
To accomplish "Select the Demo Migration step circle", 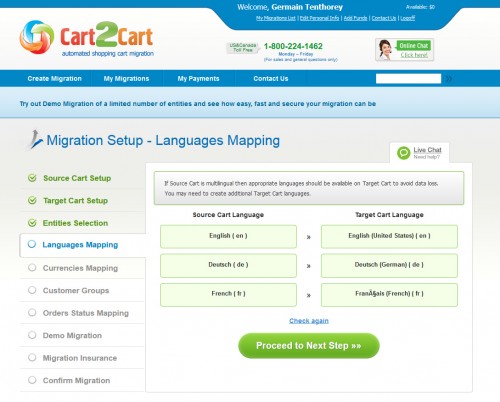I will point(32,335).
